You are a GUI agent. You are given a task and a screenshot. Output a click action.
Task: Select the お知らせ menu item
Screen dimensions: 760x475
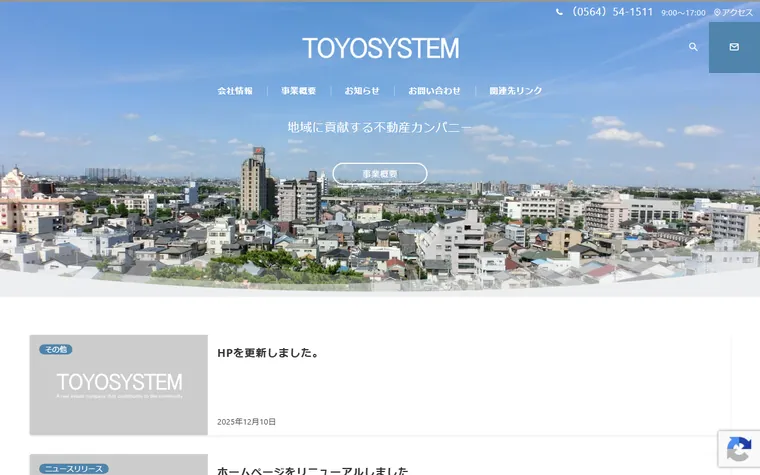[362, 91]
